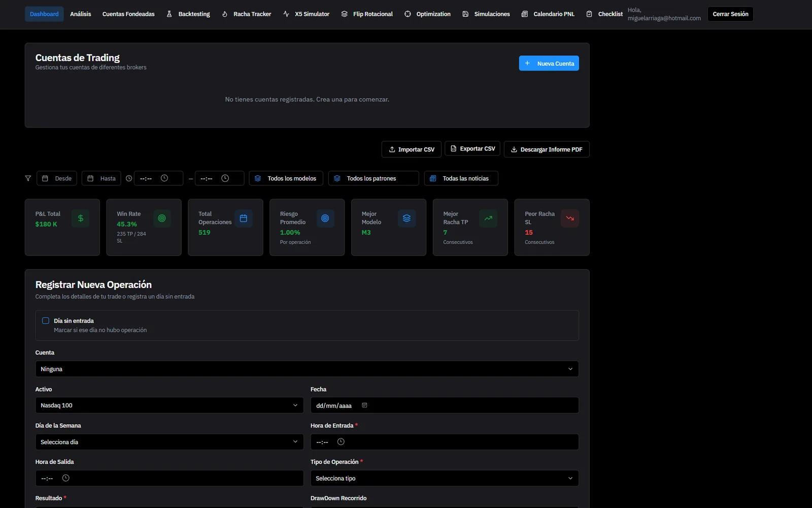Image resolution: width=812 pixels, height=508 pixels.
Task: Click trending-up icon in Mejor Racha TP card
Action: [488, 218]
